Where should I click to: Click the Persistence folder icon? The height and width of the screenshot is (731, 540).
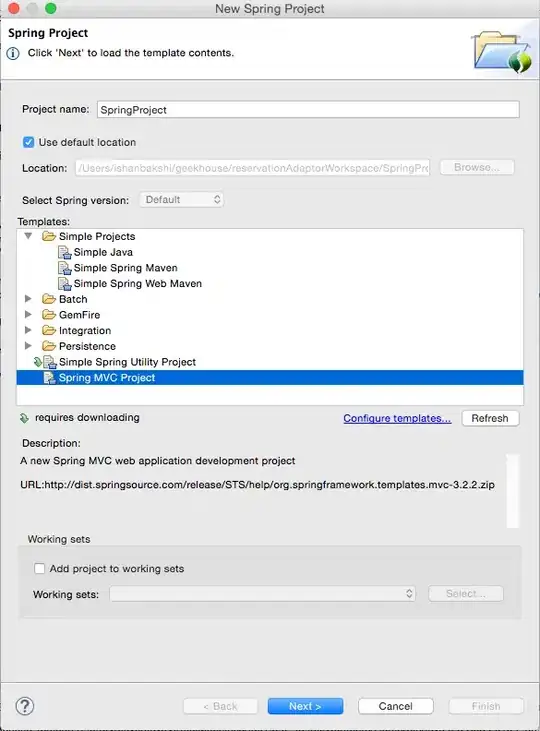(x=49, y=346)
